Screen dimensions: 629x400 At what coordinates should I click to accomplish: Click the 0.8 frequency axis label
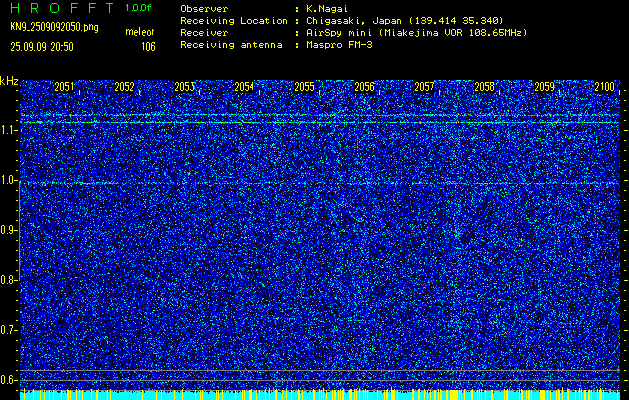(6, 280)
